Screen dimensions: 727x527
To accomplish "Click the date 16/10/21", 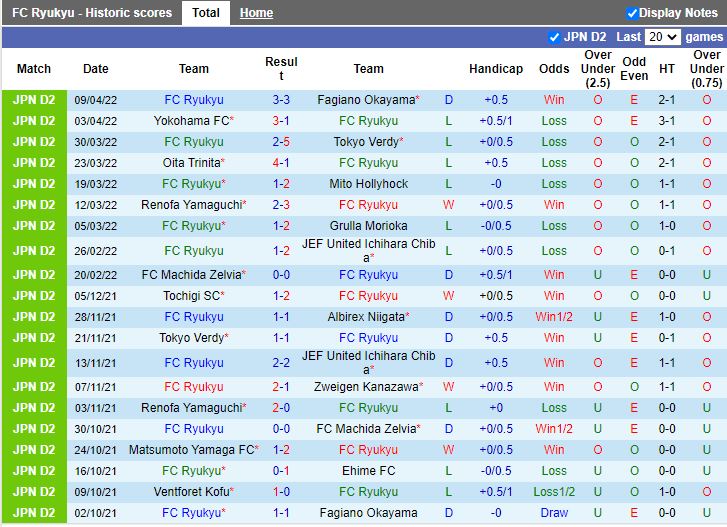I will click(96, 471).
